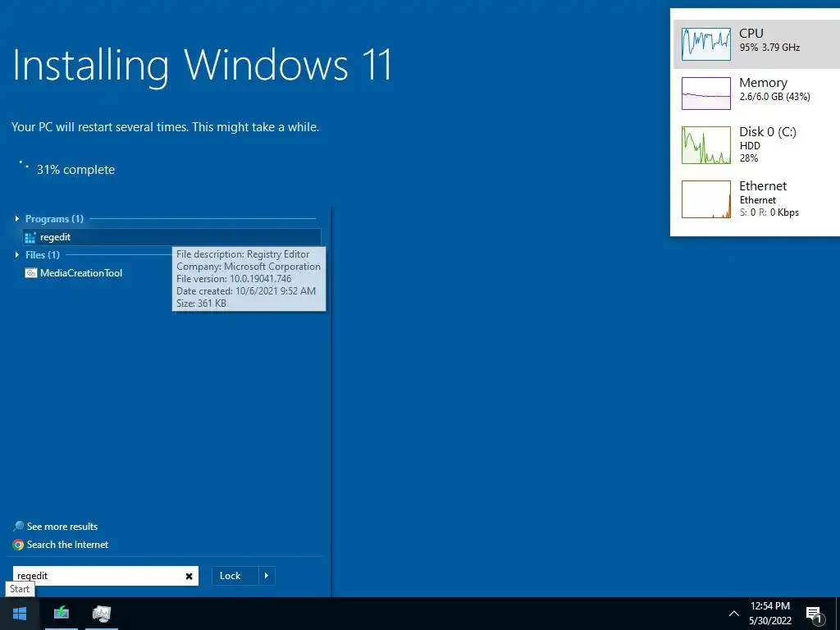Click the Ethernet throughput graph thumbnail
This screenshot has height=630, width=840.
point(706,199)
